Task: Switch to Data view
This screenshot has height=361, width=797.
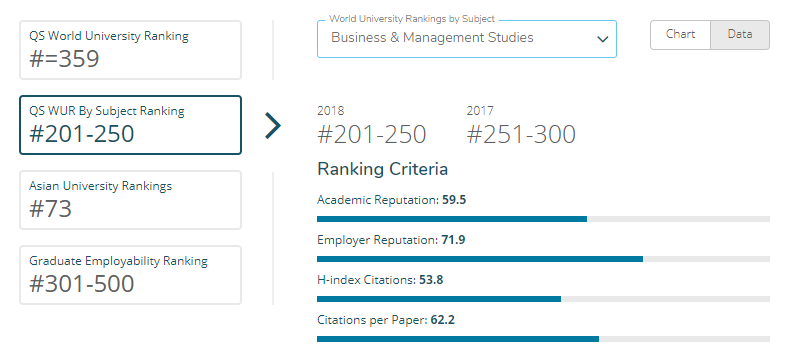Action: [740, 35]
